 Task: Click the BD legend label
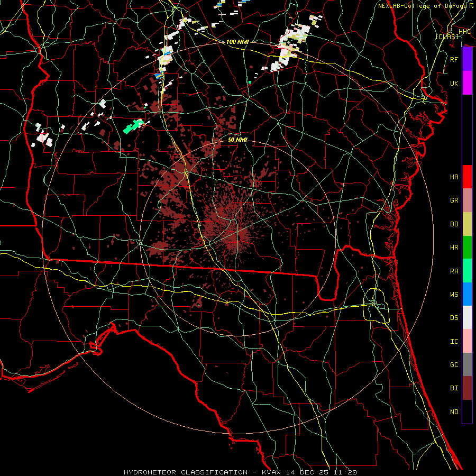pyautogui.click(x=454, y=224)
